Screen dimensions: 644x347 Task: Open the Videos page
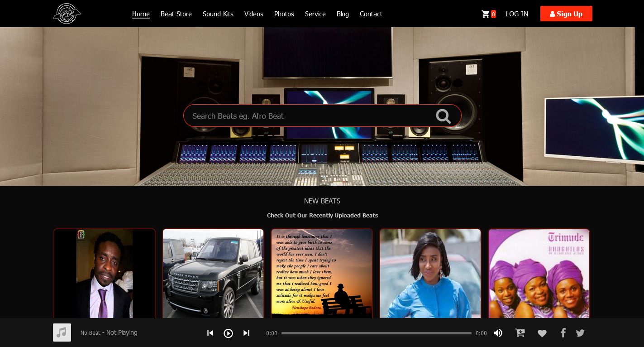tap(253, 14)
